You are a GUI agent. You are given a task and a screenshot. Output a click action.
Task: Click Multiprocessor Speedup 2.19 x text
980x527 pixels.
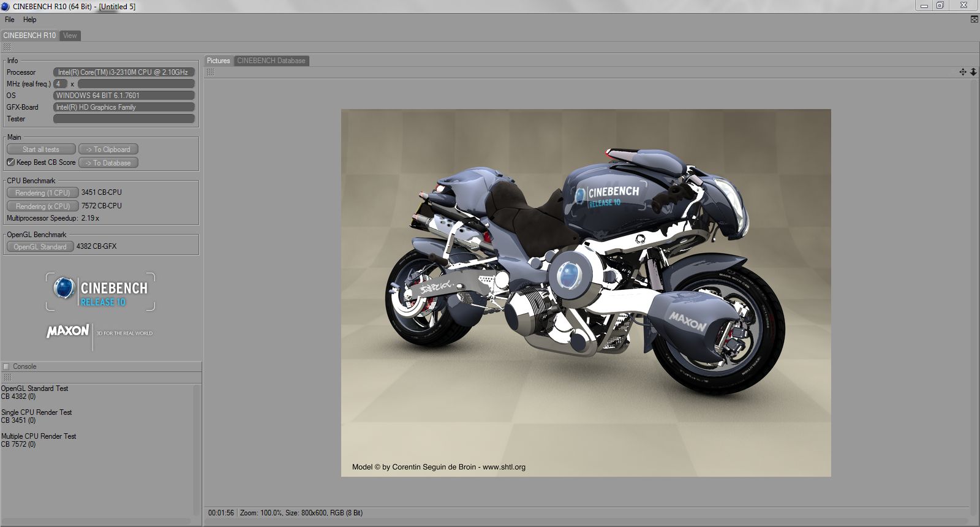coord(53,218)
